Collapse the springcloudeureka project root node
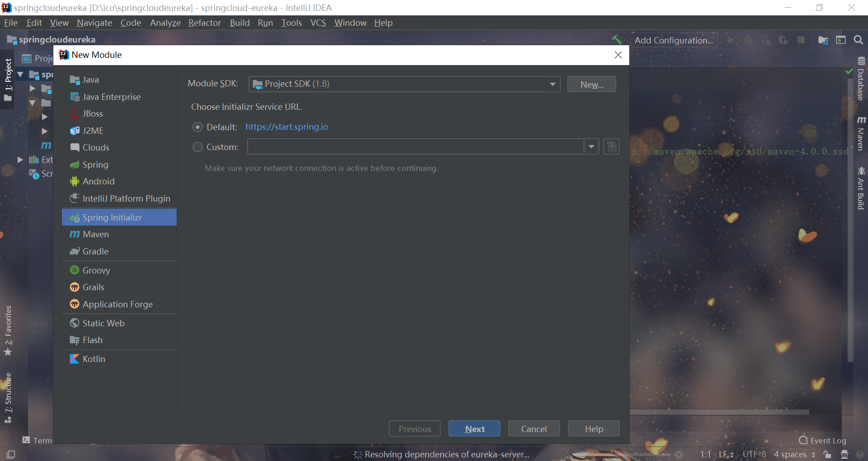The height and width of the screenshot is (461, 868). pyautogui.click(x=20, y=74)
